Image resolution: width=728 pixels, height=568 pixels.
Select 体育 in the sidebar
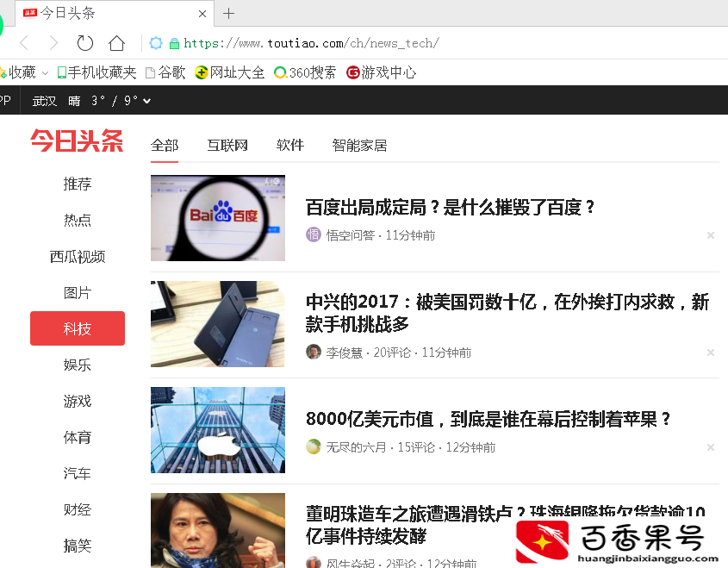[x=78, y=438]
